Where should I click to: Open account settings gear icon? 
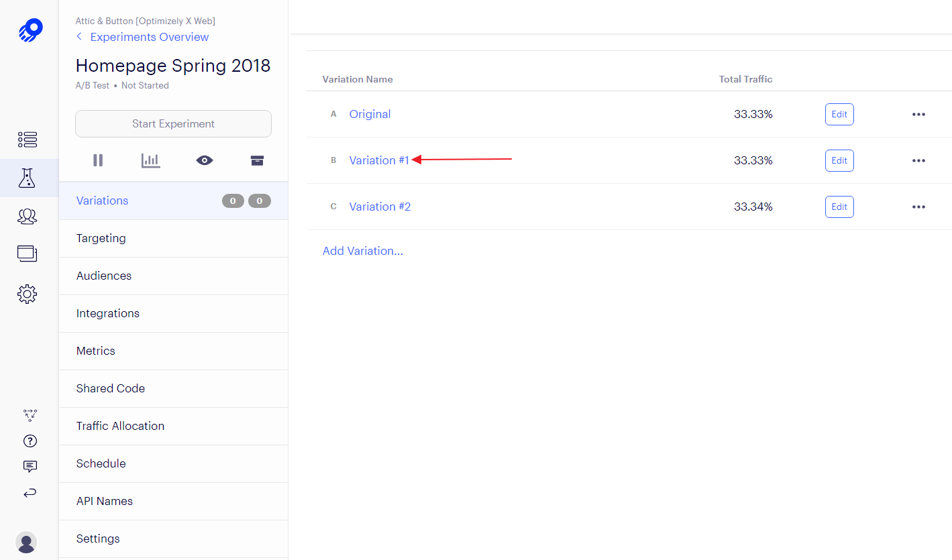[28, 294]
